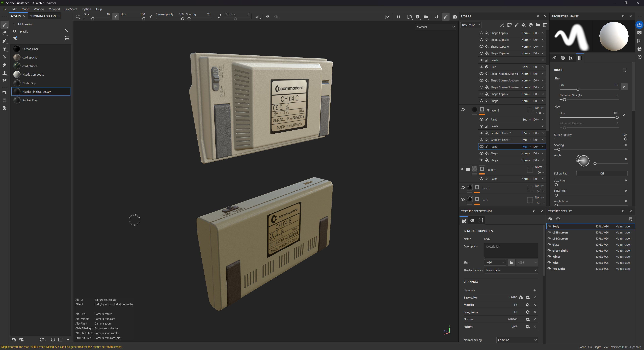This screenshot has width=644, height=350.
Task: Open the alpha tab in Properties Paint
Action: click(x=563, y=58)
